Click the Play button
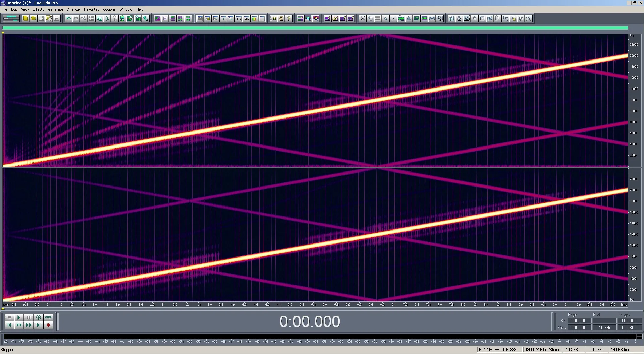Image resolution: width=644 pixels, height=354 pixels. pos(19,317)
